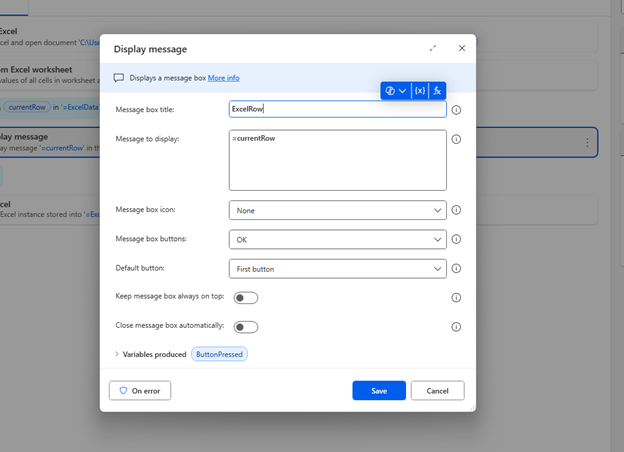
Task: Open the Default button dropdown
Action: (x=337, y=269)
